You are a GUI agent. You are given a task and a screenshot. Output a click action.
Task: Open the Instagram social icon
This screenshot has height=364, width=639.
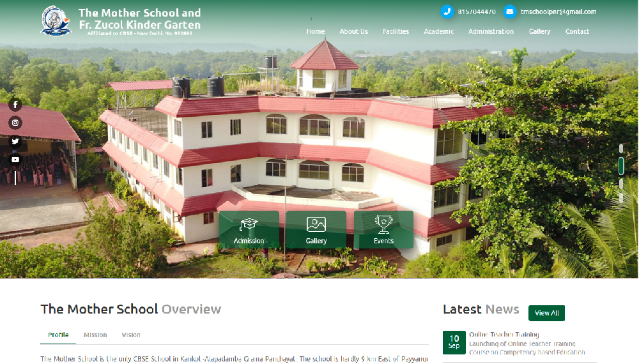pyautogui.click(x=15, y=123)
